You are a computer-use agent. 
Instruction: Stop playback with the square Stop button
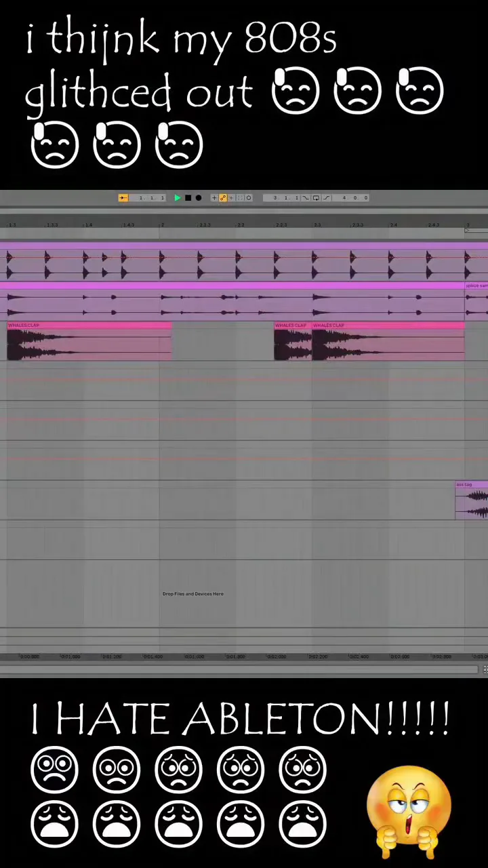click(x=188, y=198)
